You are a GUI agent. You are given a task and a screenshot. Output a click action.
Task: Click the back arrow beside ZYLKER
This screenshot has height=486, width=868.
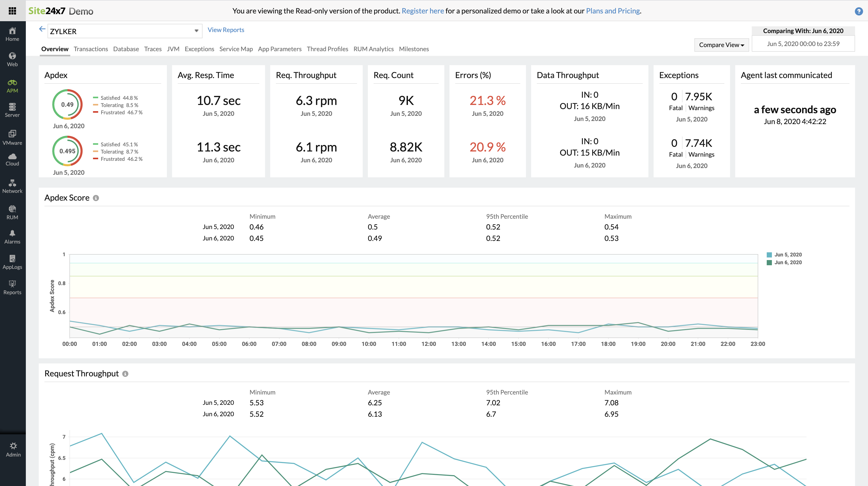[x=42, y=29]
